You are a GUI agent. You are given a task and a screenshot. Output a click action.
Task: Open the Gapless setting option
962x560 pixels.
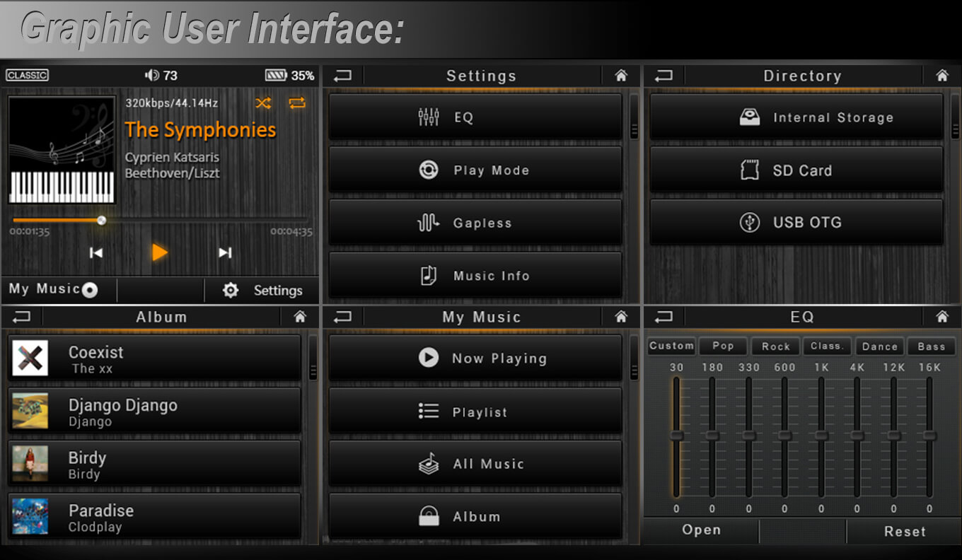click(475, 223)
